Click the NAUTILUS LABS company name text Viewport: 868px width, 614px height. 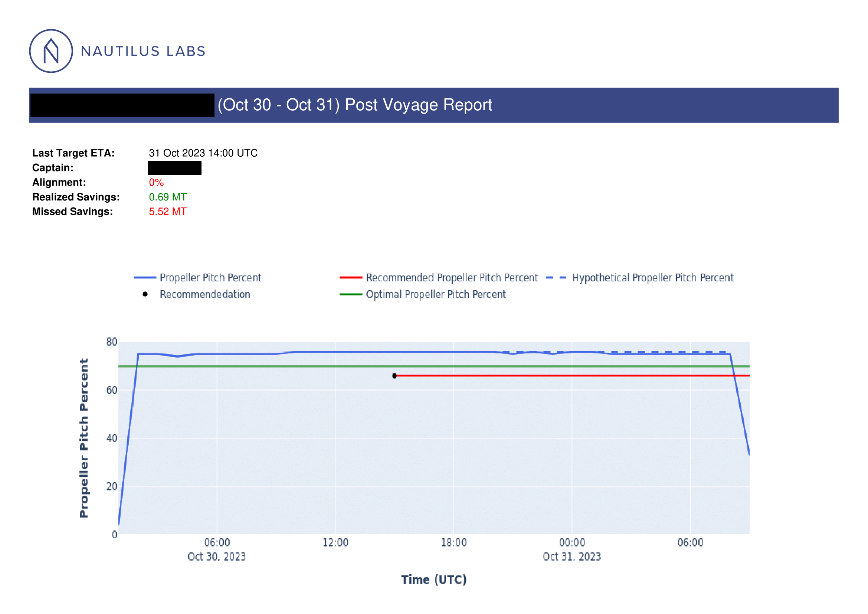(143, 52)
